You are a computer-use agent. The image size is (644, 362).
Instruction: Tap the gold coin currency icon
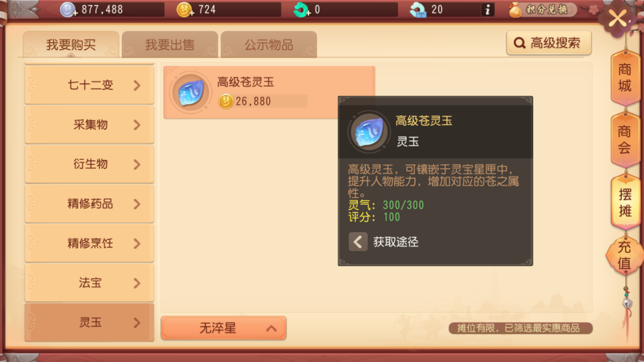[185, 10]
